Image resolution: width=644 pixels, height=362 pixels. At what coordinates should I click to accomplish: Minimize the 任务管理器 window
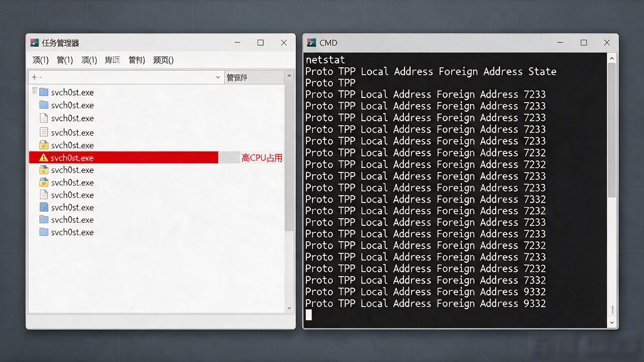pyautogui.click(x=237, y=43)
